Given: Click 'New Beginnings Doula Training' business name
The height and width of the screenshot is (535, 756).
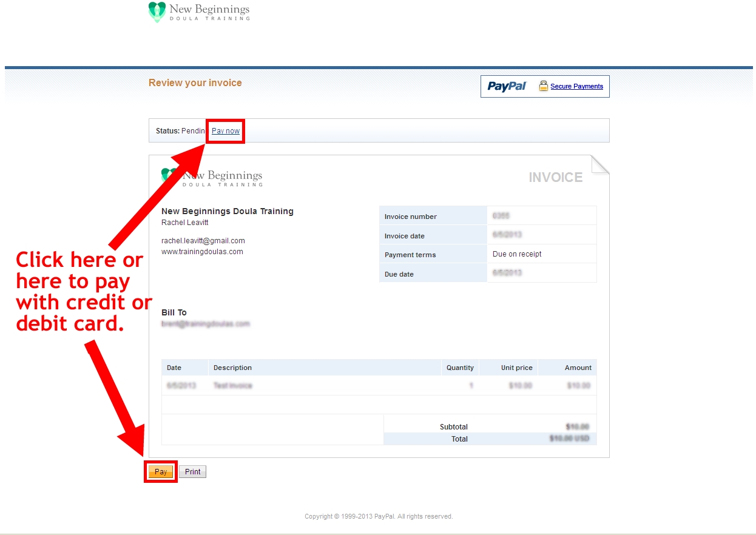Looking at the screenshot, I should point(228,211).
